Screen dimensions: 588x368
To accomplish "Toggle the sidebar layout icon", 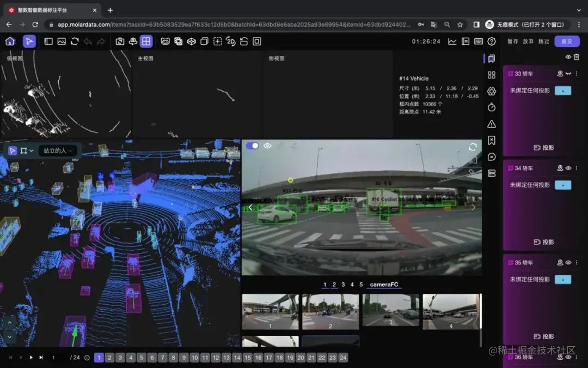I will 48,41.
